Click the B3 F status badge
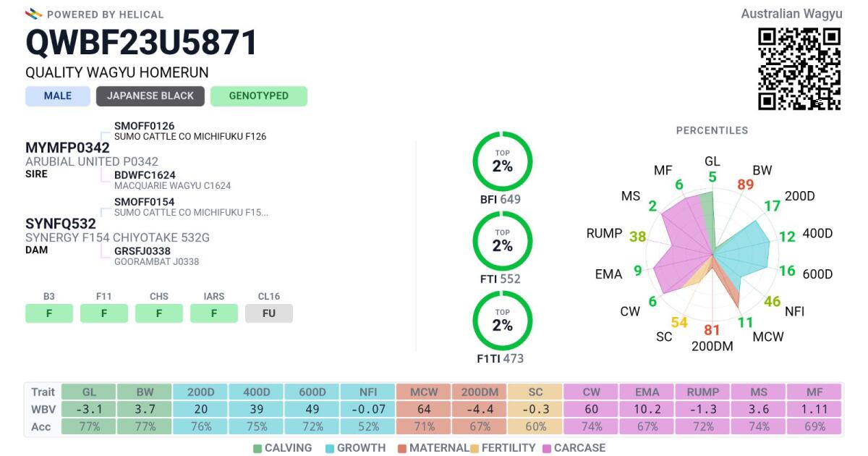Image resolution: width=868 pixels, height=456 pixels. (49, 313)
